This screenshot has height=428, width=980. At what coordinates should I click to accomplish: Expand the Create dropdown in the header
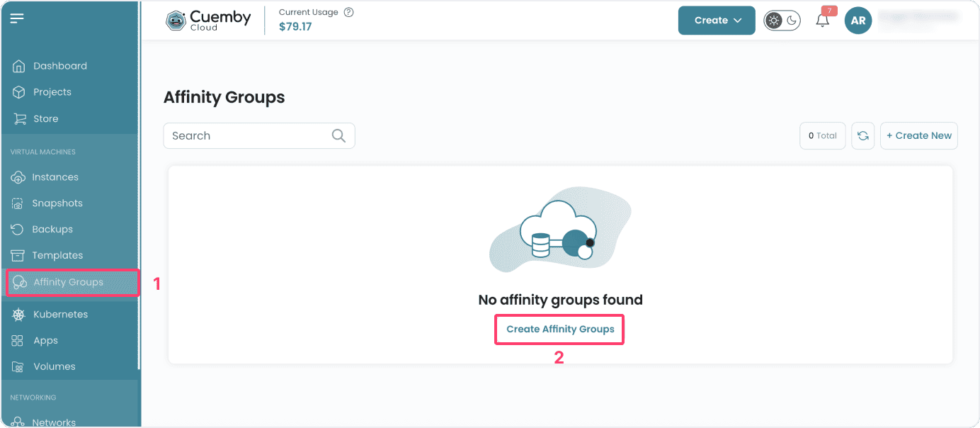[716, 21]
